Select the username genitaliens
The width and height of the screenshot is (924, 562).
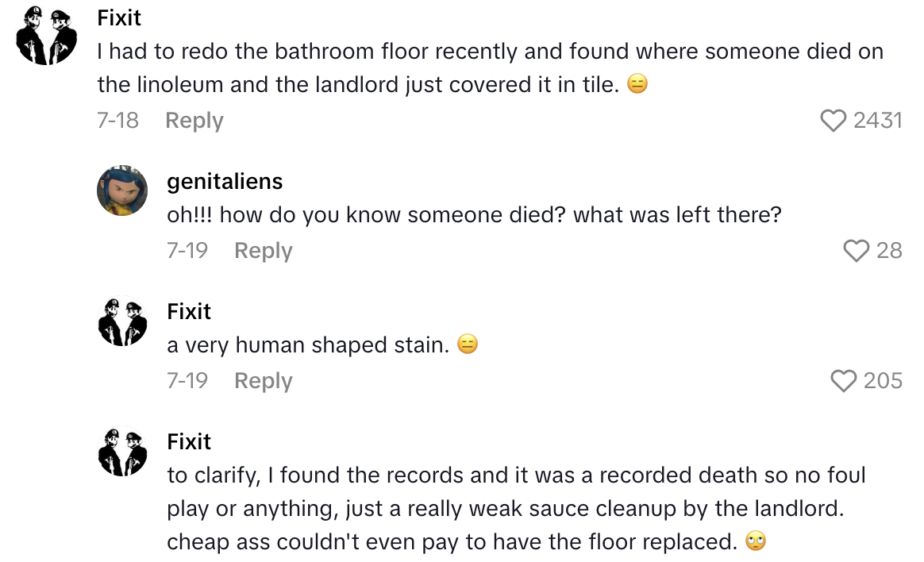point(224,181)
